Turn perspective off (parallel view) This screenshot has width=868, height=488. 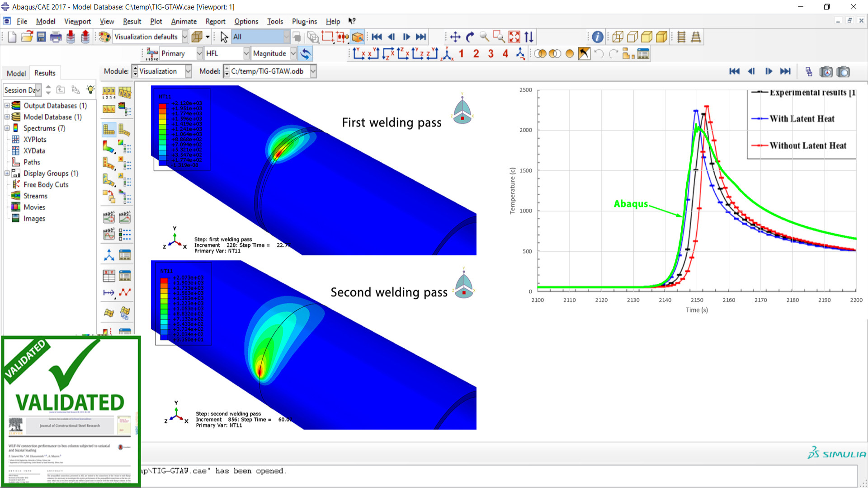(681, 37)
